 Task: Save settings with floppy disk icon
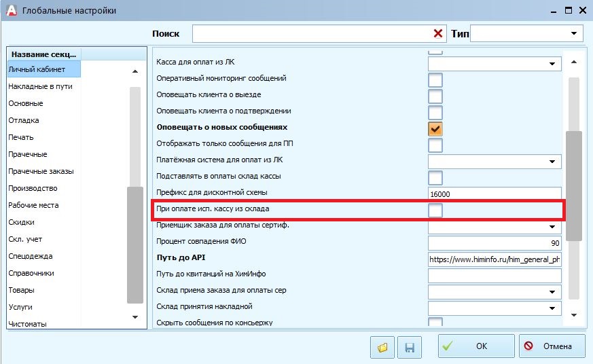(410, 347)
